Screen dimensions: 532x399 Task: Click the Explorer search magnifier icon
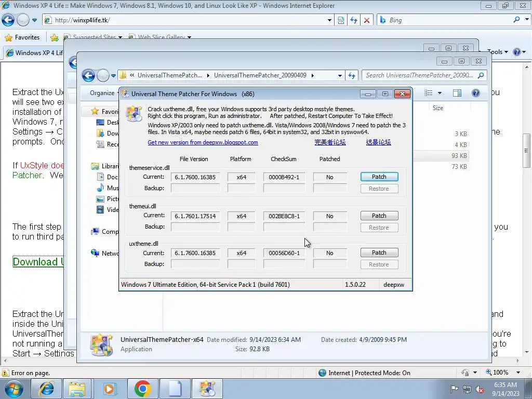[481, 75]
